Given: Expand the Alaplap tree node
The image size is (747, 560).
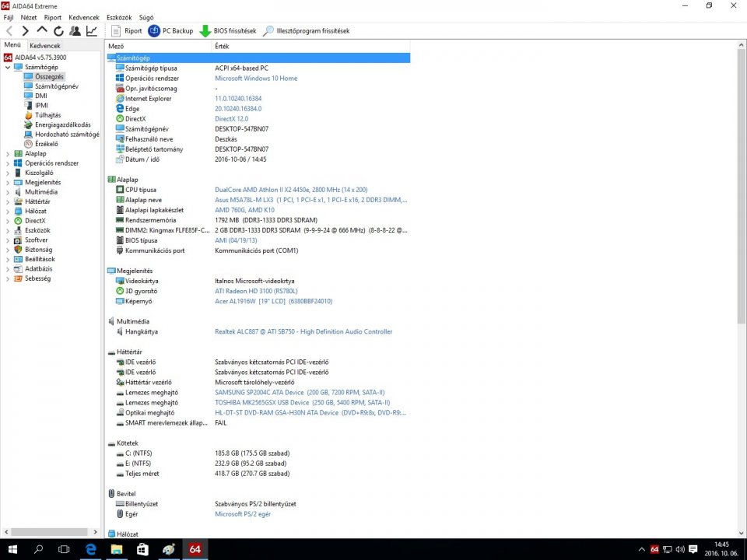Looking at the screenshot, I should 8,154.
